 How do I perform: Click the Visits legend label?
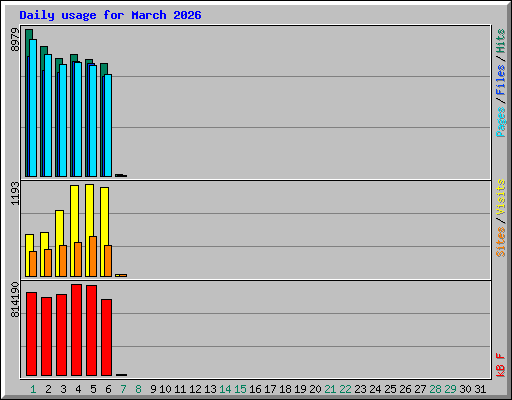tap(500, 198)
